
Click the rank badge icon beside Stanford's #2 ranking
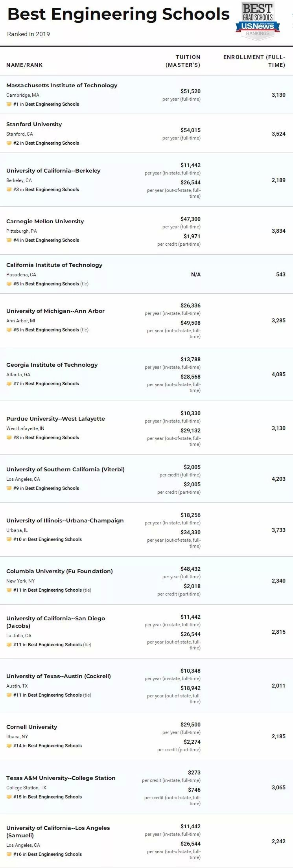[9, 143]
